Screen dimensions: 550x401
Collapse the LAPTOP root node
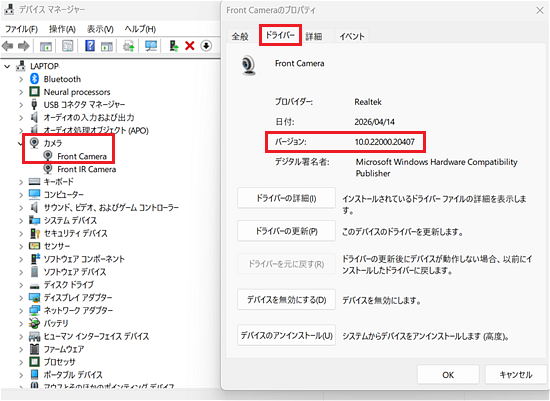click(x=7, y=66)
